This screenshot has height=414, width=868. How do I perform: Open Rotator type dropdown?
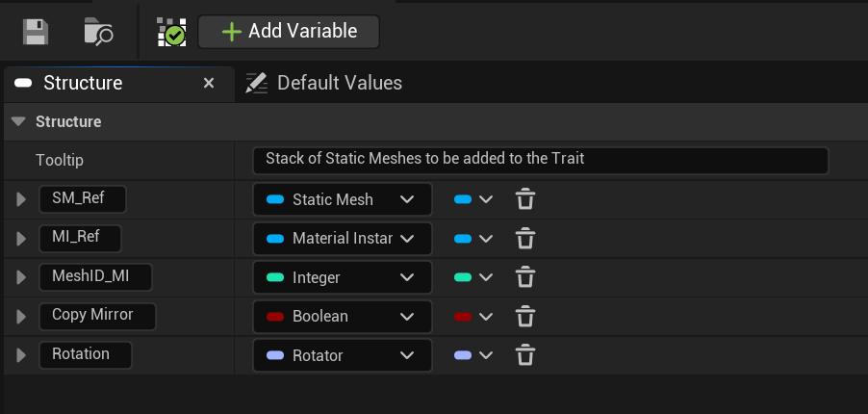tap(343, 355)
